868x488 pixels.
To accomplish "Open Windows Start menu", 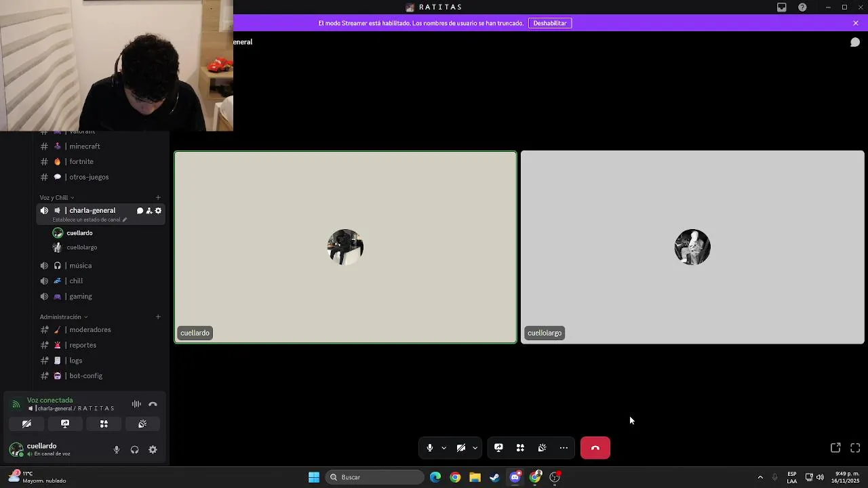I will (314, 477).
